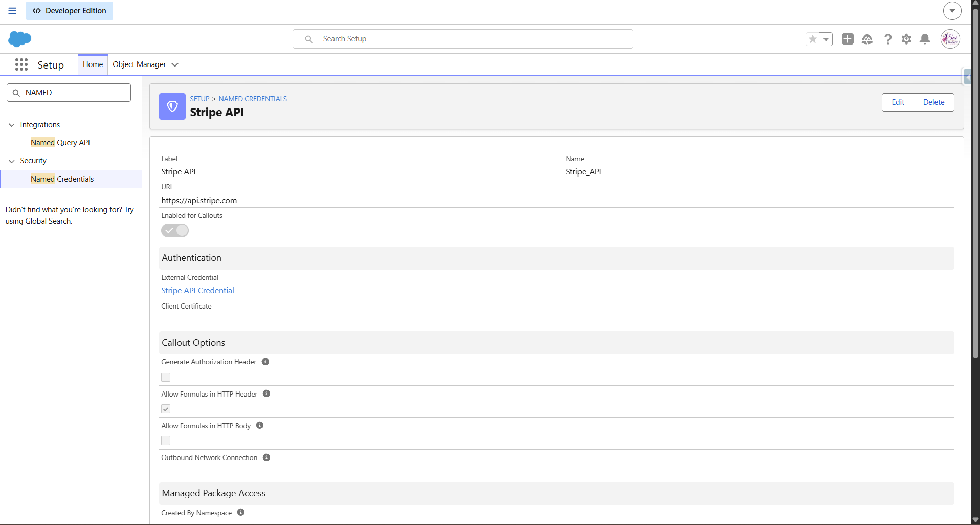Uncheck Allow Formulas in HTTP Header

coord(166,409)
